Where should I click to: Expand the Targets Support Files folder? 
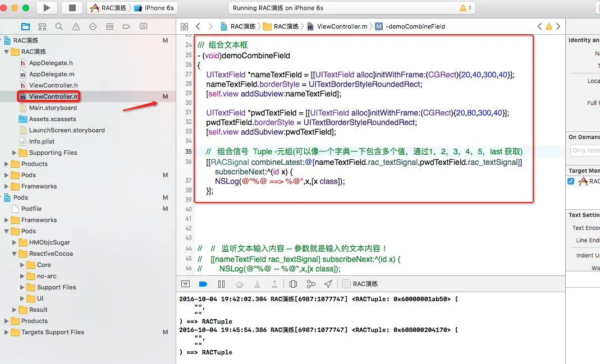pyautogui.click(x=7, y=332)
